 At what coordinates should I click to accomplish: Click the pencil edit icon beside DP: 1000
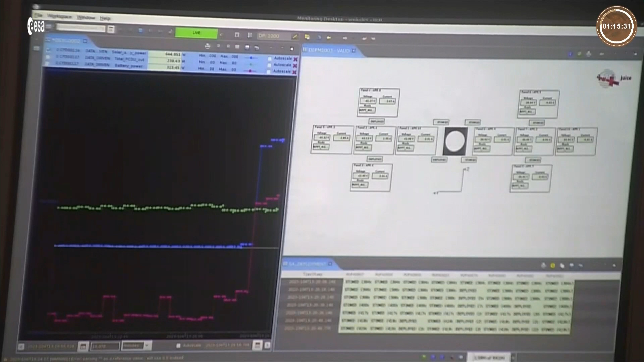[295, 36]
